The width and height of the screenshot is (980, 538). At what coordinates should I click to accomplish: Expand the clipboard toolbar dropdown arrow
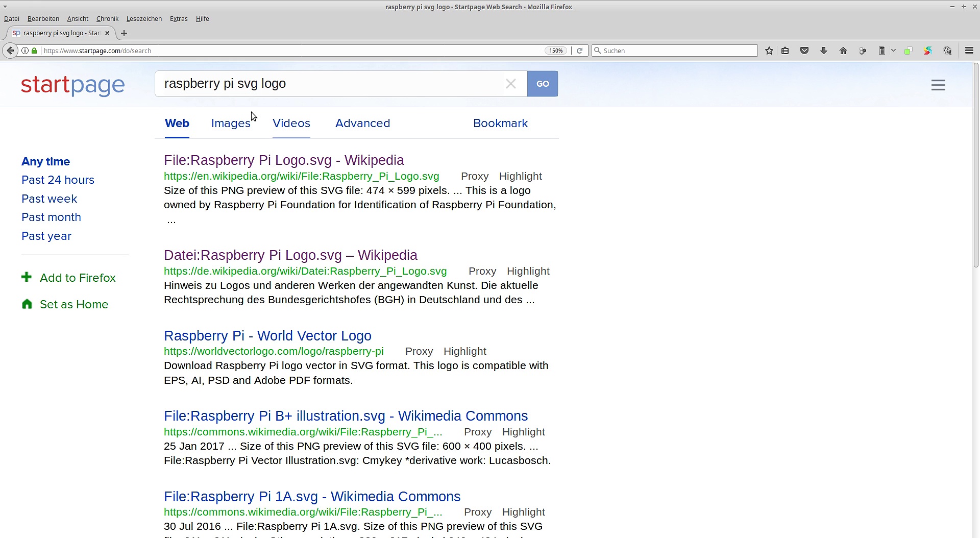tap(893, 51)
